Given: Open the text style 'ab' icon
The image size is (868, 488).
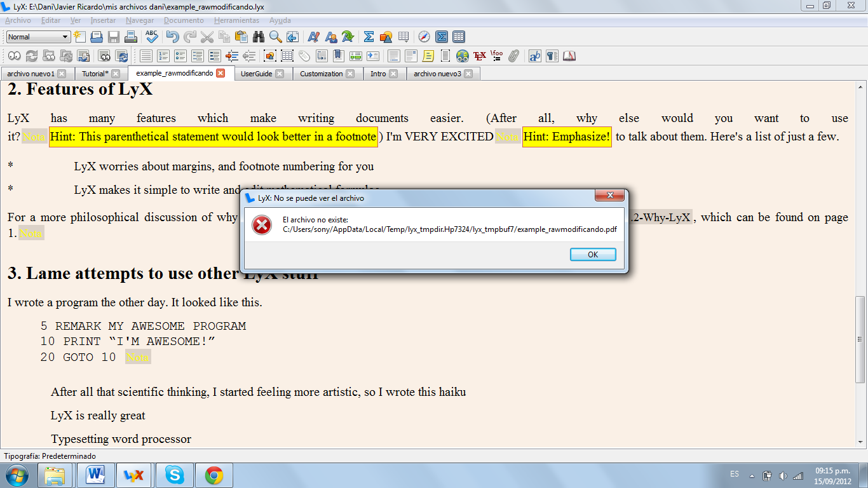Looking at the screenshot, I should [534, 56].
